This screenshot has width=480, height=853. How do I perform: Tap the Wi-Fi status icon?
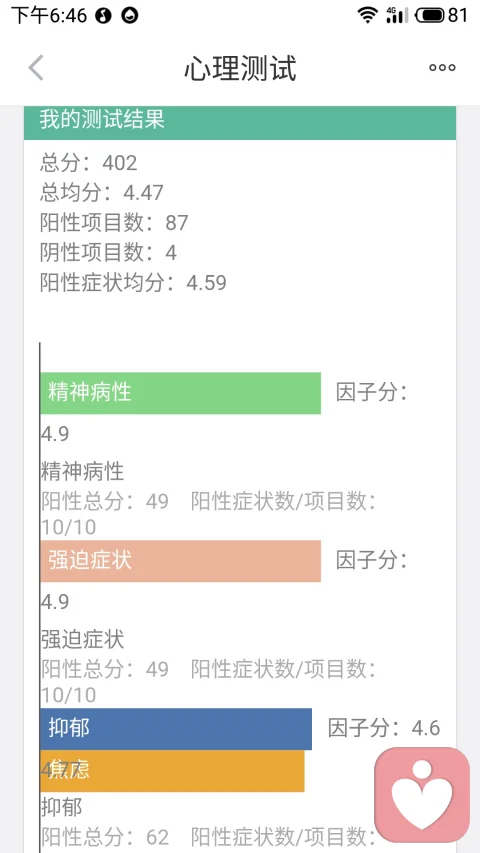click(368, 15)
